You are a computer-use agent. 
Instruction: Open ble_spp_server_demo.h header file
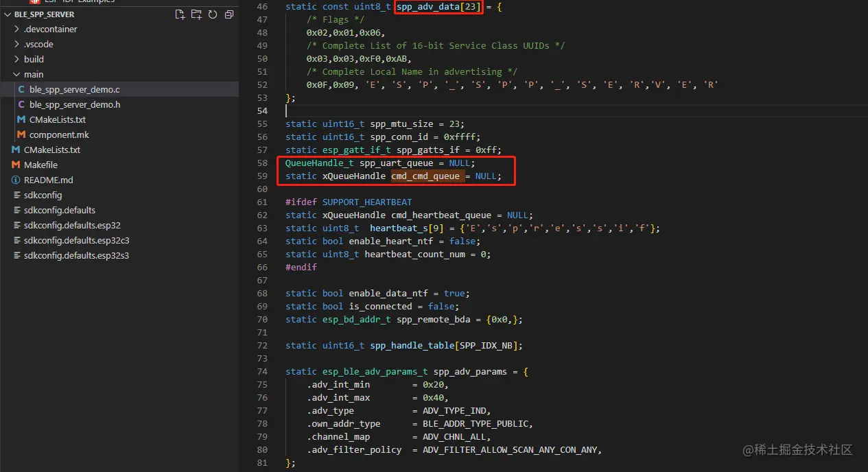pos(119,104)
